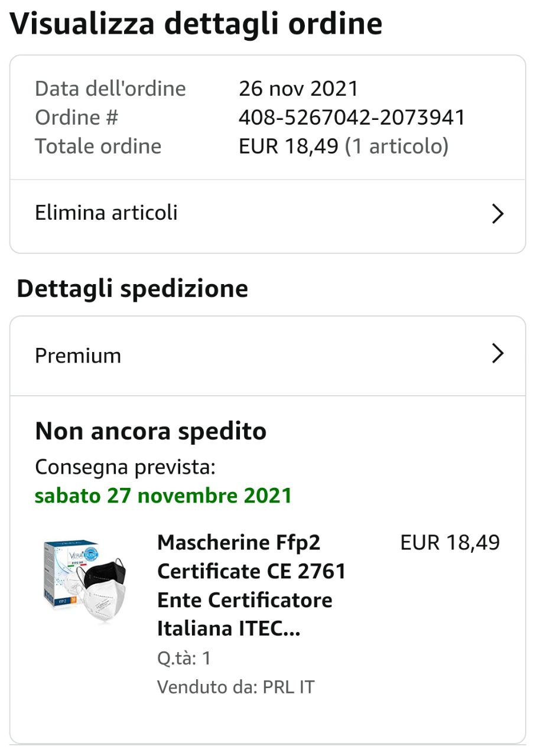Screen dimensions: 543x756
Task: Open the Premium shipping option text
Action: pyautogui.click(x=78, y=356)
